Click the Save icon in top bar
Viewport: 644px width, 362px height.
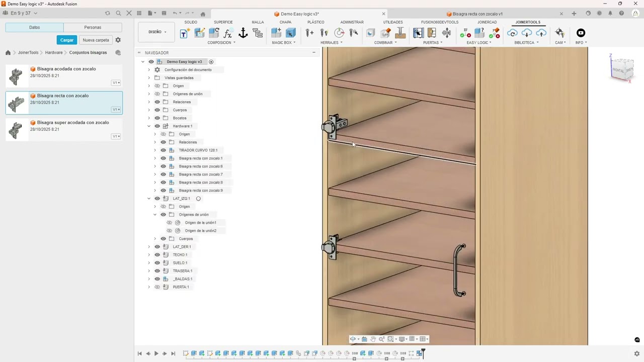164,13
